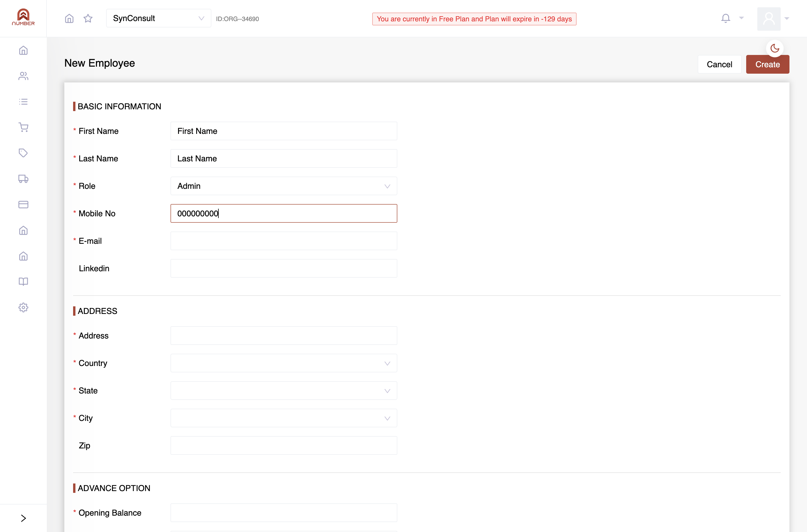
Task: Focus the Mobile No field
Action: click(x=284, y=213)
